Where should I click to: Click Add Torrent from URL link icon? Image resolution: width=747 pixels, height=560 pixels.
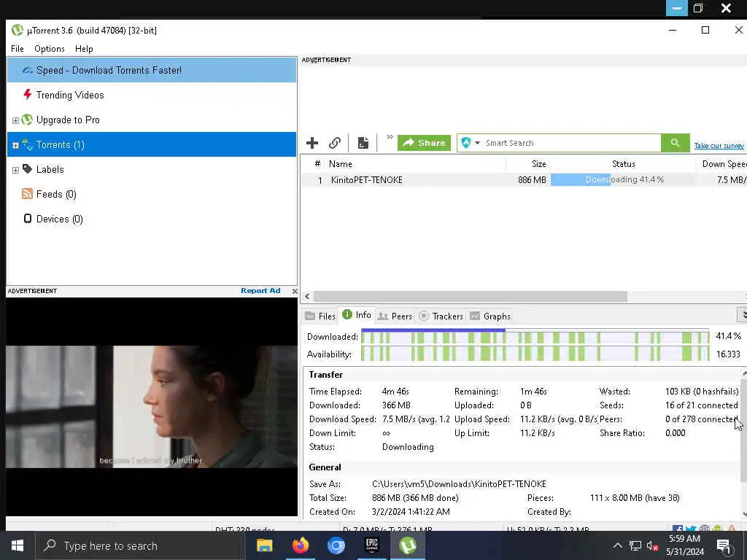coord(335,143)
